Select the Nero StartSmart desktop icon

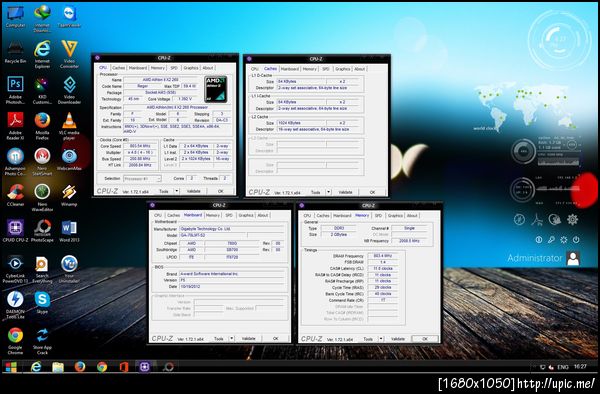tap(42, 161)
